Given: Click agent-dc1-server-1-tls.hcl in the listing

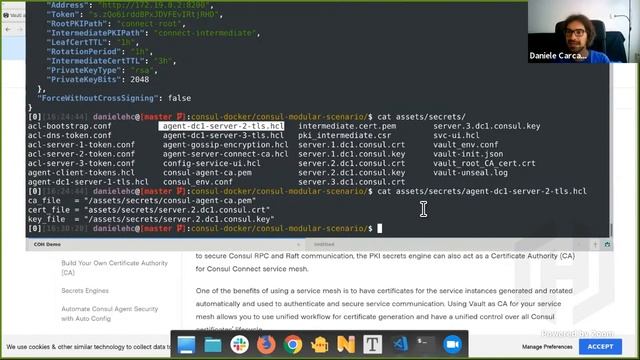Looking at the screenshot, I should [88, 182].
